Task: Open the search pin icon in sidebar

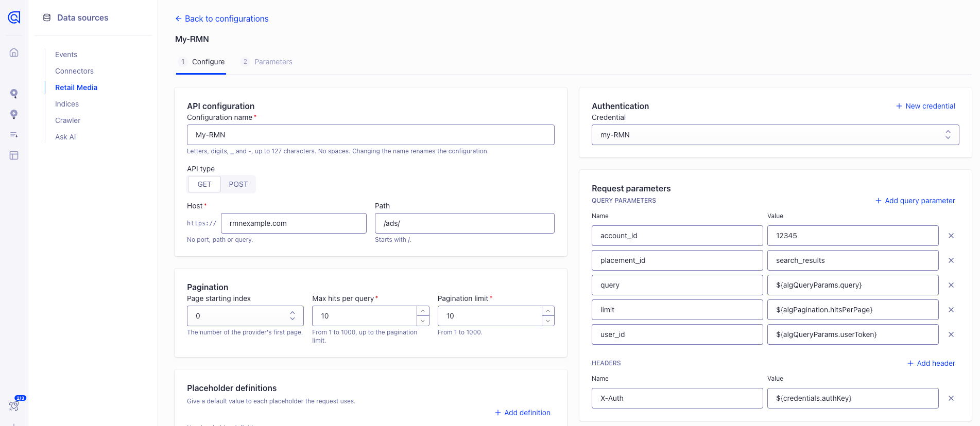Action: point(14,94)
